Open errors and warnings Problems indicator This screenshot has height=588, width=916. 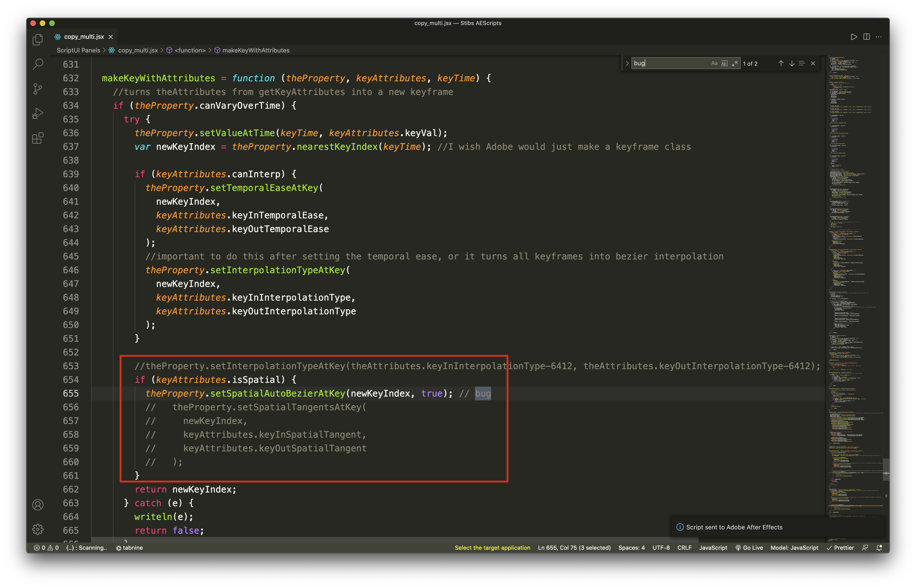[x=46, y=548]
